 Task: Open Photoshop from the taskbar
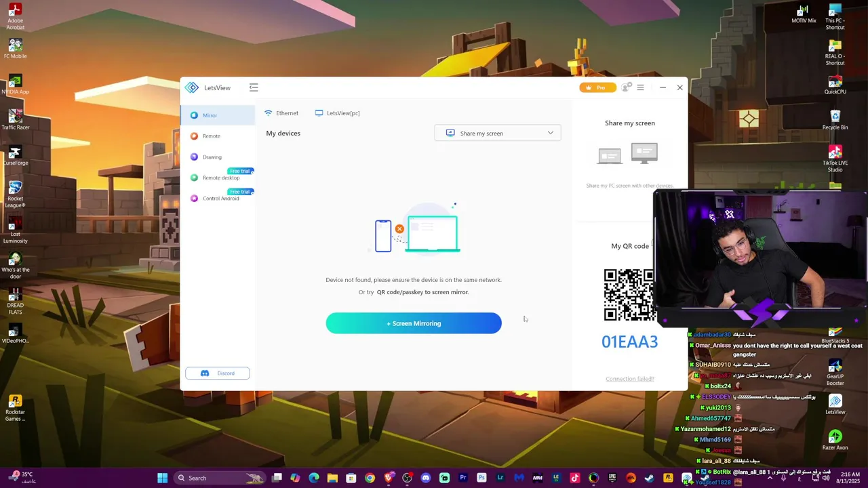[x=481, y=478]
